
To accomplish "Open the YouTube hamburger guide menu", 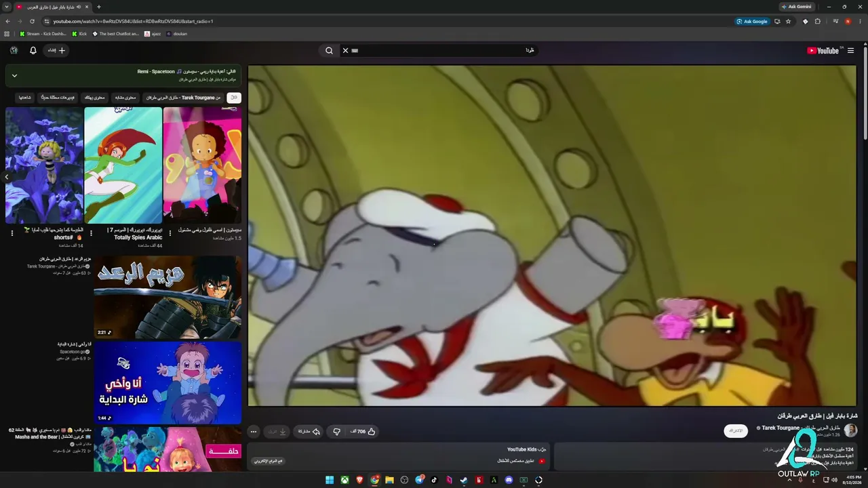I will [850, 50].
